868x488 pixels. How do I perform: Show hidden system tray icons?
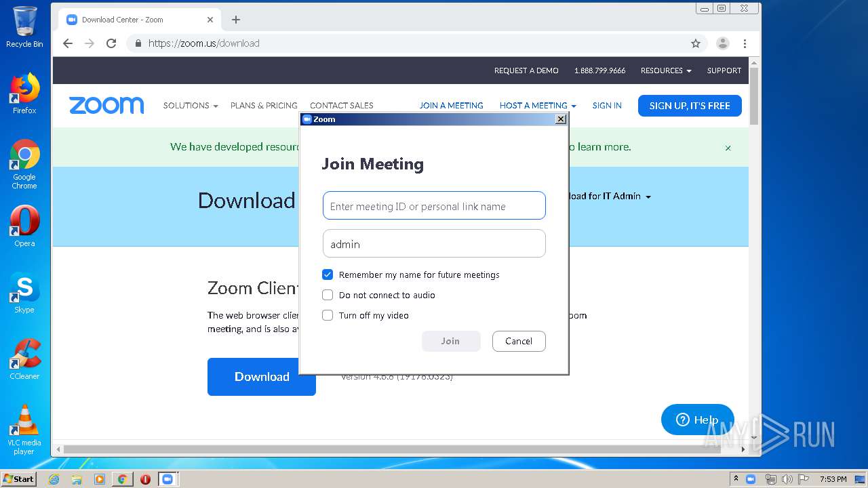[x=736, y=479]
